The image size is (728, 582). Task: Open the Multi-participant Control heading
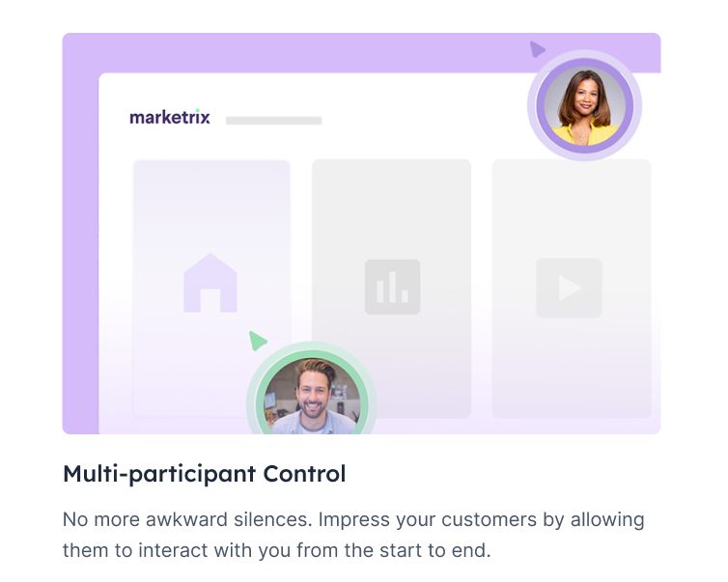click(x=204, y=474)
